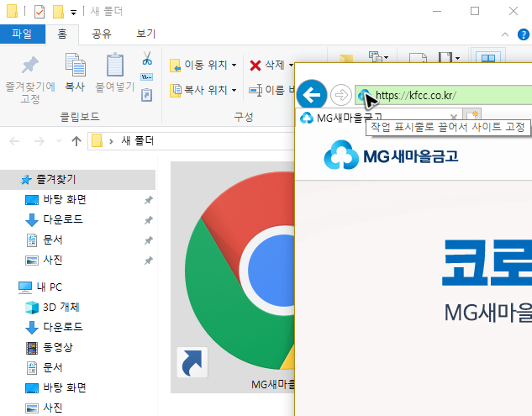The width and height of the screenshot is (532, 416).
Task: Open Downloads (다운로드) under This PC
Action: click(x=63, y=327)
